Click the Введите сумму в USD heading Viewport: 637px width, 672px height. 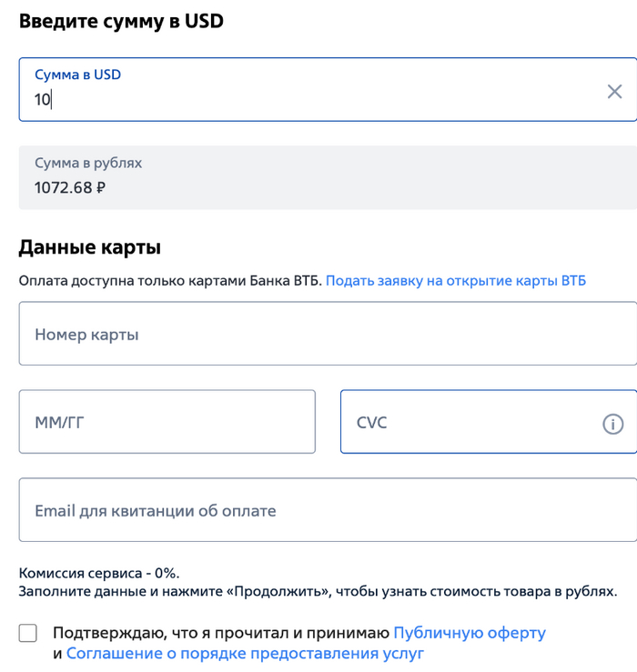121,22
